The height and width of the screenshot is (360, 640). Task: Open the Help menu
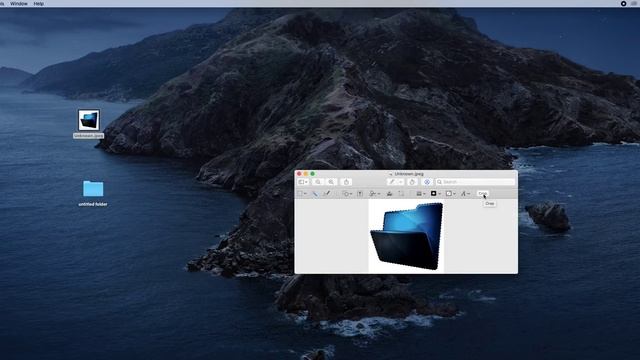(38, 3)
